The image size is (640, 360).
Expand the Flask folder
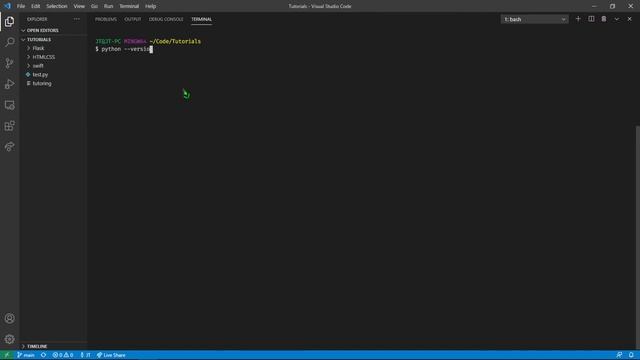53,48
